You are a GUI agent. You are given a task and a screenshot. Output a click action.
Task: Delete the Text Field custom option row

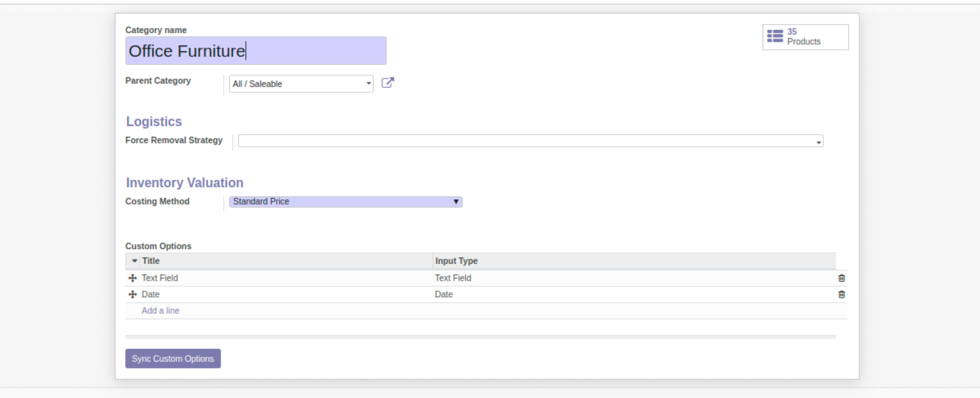(841, 278)
